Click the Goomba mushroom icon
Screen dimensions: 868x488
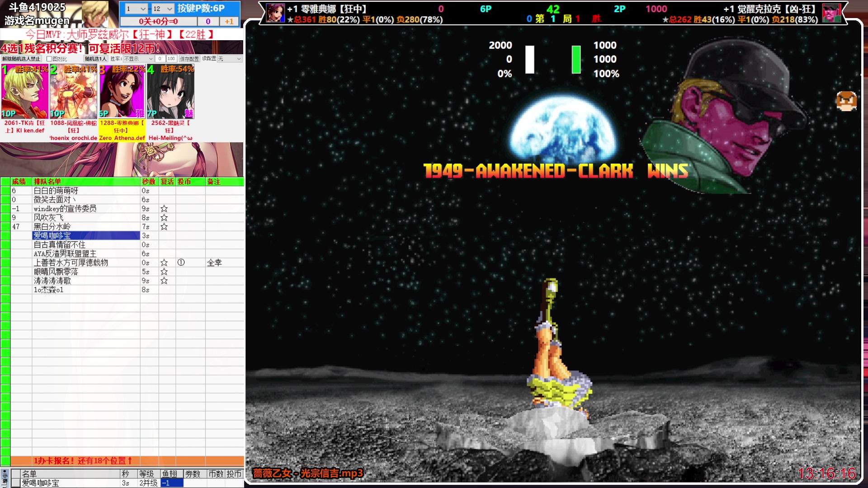tap(846, 101)
